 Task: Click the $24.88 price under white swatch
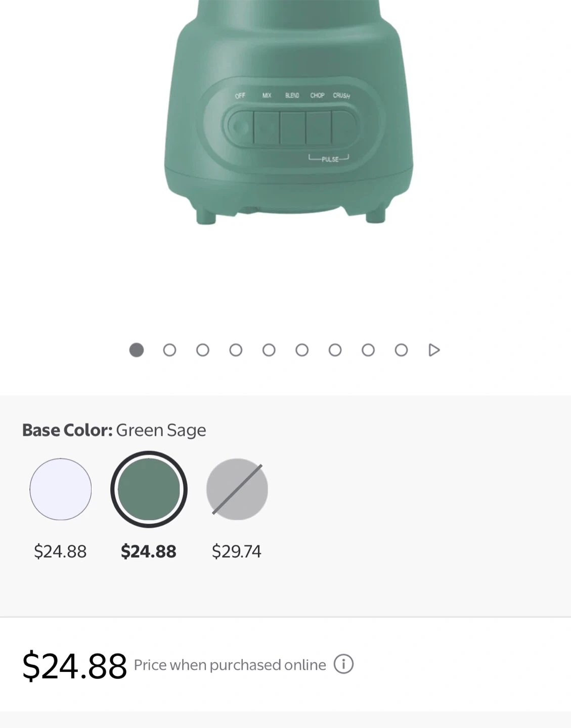pos(60,551)
